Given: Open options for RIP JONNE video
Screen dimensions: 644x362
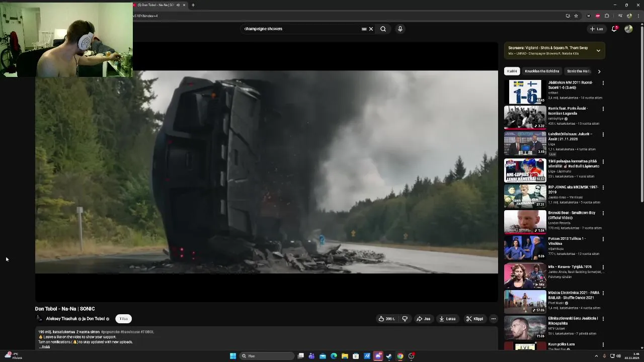Looking at the screenshot, I should (603, 188).
